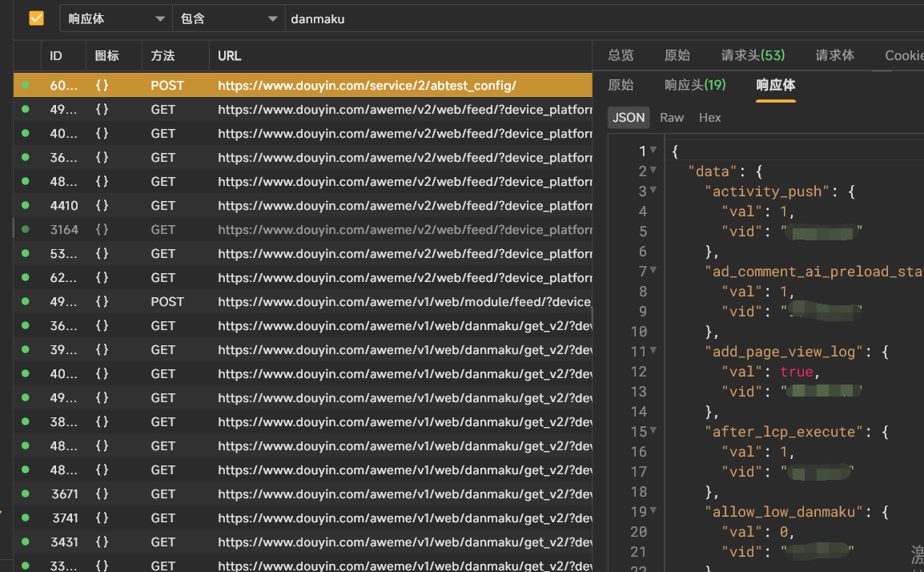
Task: Click line number 10 in the gutter
Action: (x=639, y=332)
